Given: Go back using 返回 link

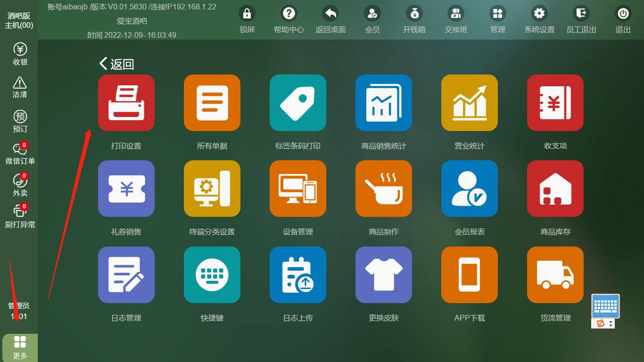Looking at the screenshot, I should (x=117, y=64).
